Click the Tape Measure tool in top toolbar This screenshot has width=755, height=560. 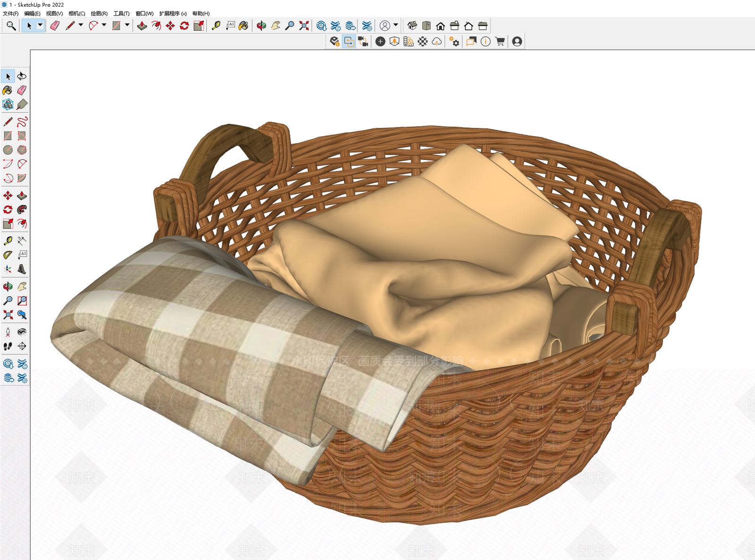[216, 25]
